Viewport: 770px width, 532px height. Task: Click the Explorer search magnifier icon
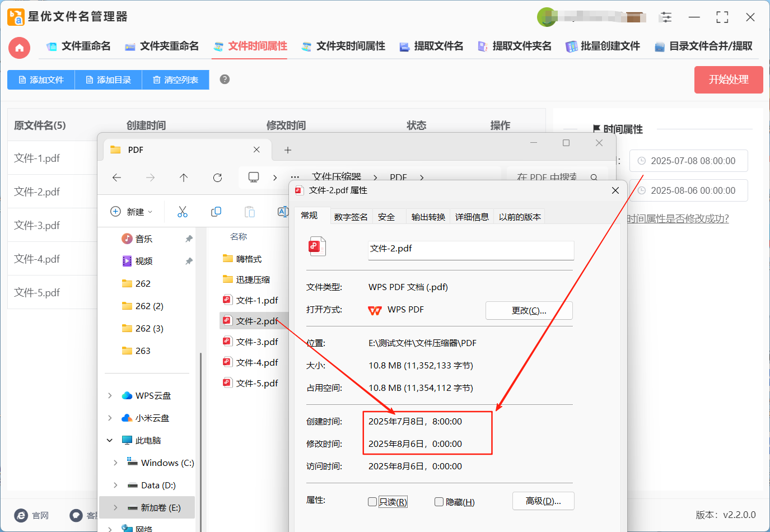coord(594,178)
